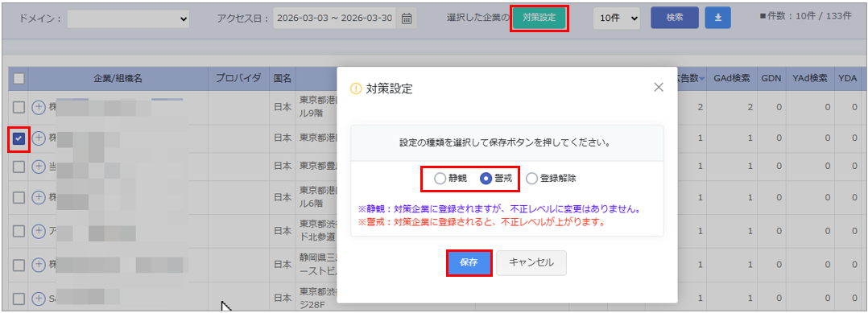Check the checkbox for the ル6階 row
Screen dimensions: 868x313
pyautogui.click(x=19, y=196)
